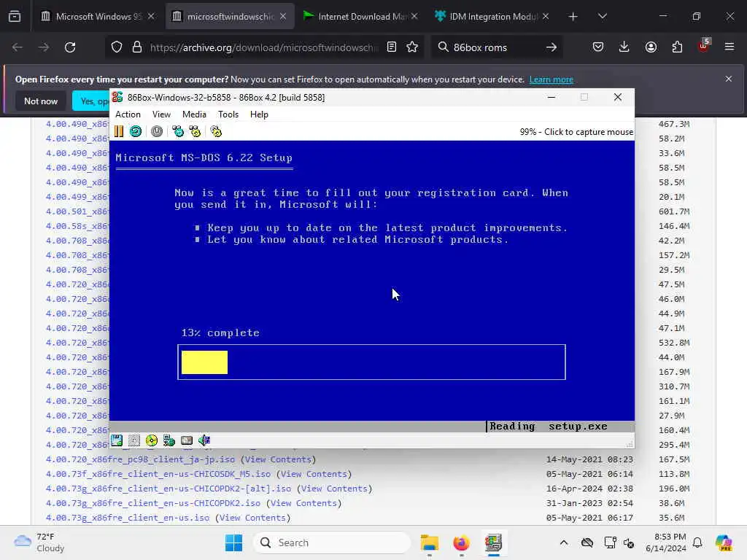Open Firefox View icon in tab bar
The width and height of the screenshot is (747, 560).
tap(15, 17)
